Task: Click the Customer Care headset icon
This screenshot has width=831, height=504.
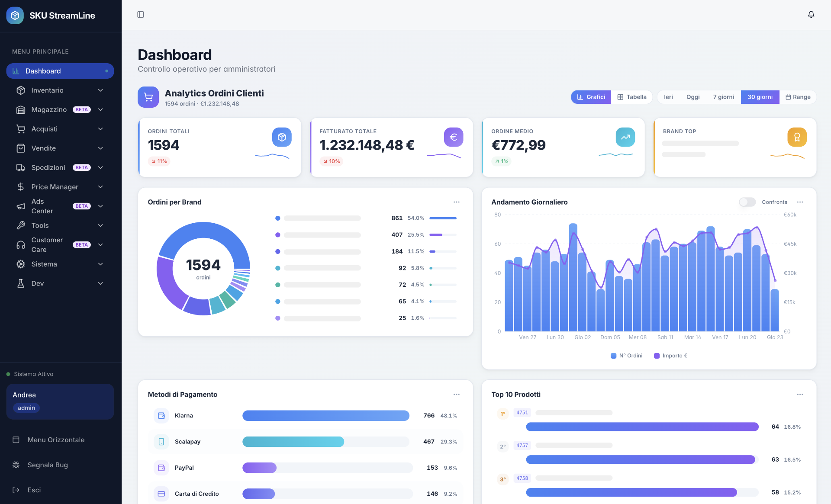Action: pyautogui.click(x=21, y=245)
